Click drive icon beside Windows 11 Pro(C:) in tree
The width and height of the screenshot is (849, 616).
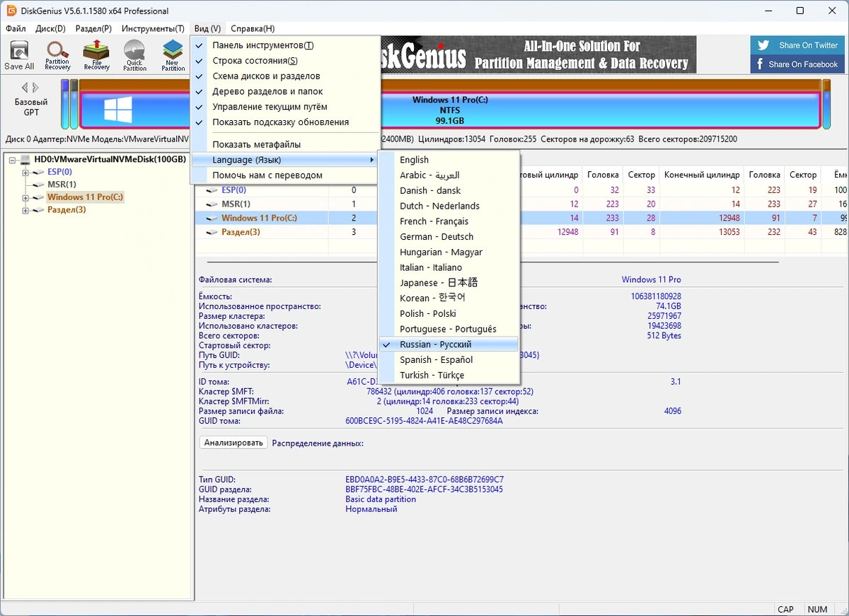38,198
